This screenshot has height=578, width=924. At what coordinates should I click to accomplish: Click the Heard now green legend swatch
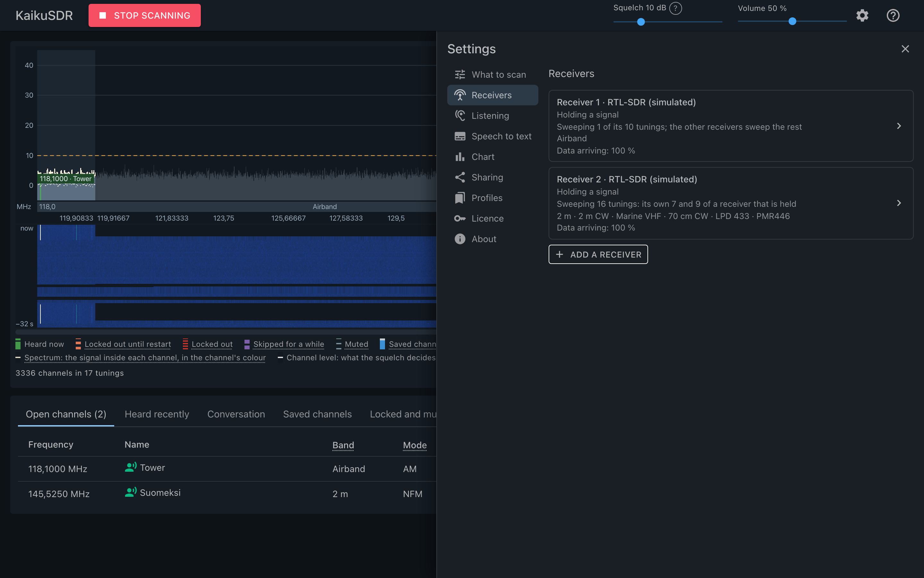click(18, 344)
